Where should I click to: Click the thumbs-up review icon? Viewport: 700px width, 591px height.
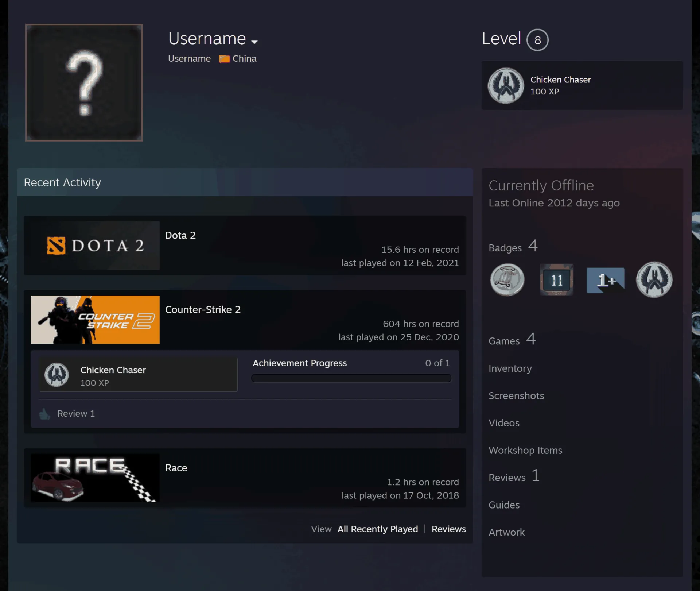coord(45,414)
